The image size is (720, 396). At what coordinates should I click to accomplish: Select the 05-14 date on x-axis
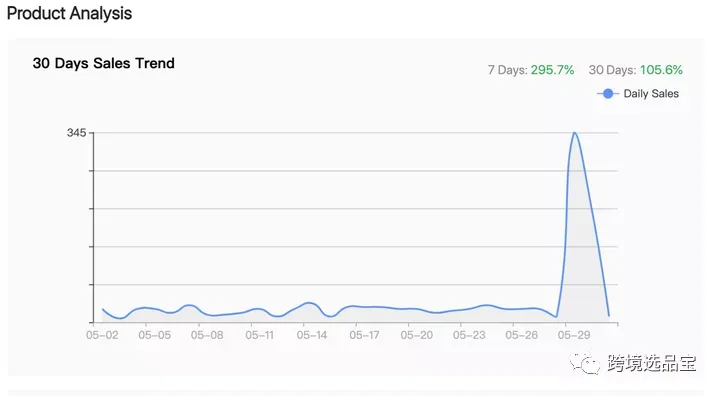pyautogui.click(x=312, y=335)
